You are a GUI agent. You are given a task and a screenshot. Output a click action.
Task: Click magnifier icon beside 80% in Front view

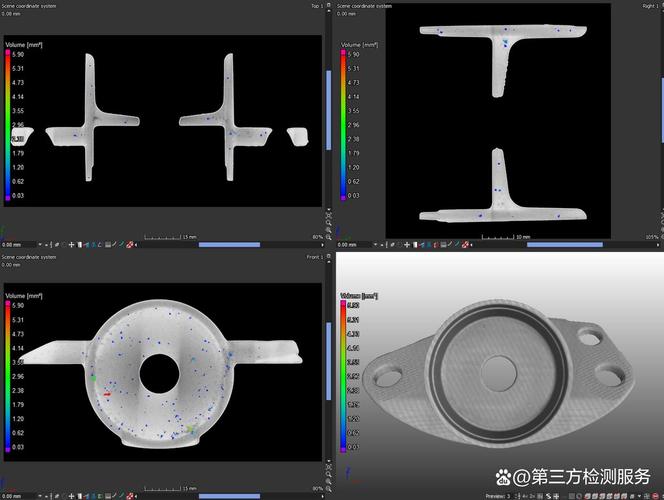click(329, 489)
